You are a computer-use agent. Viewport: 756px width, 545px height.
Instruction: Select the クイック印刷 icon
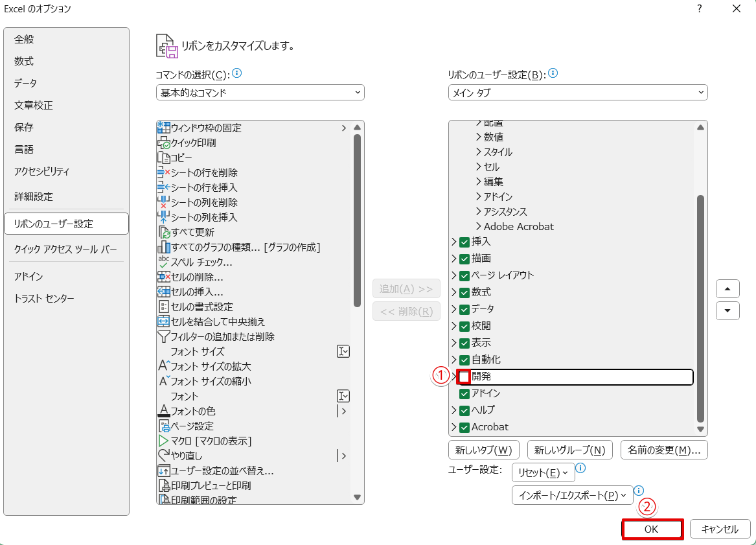click(163, 143)
